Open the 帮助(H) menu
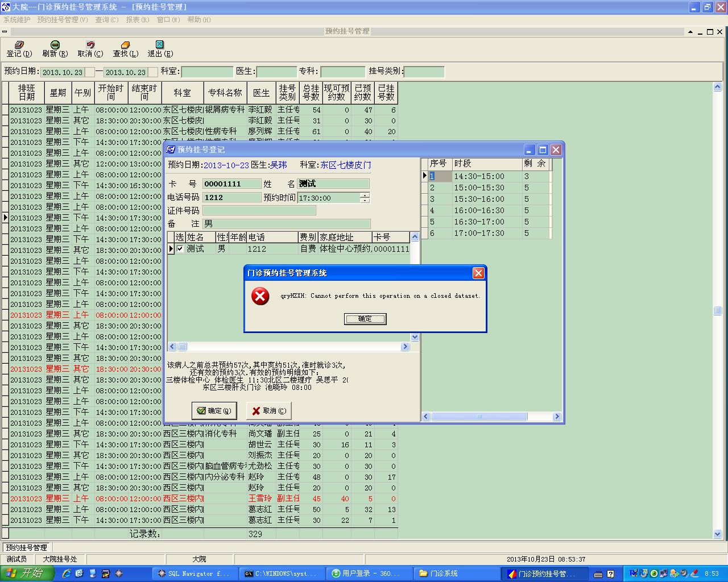Image resolution: width=728 pixels, height=582 pixels. (x=199, y=19)
